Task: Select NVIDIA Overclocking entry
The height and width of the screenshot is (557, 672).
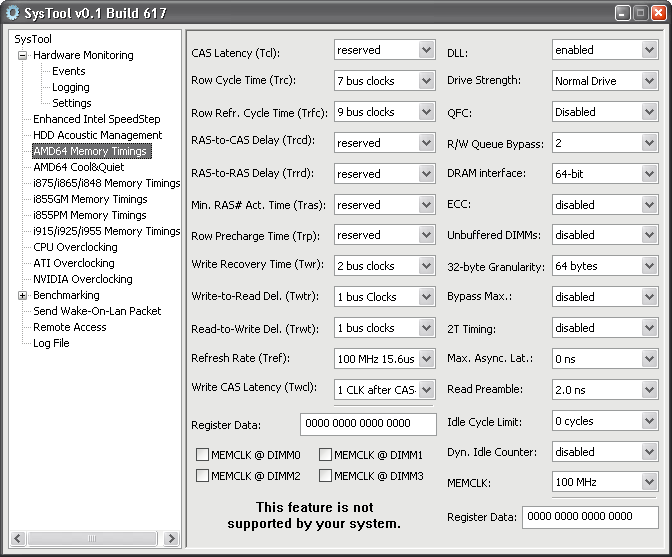Action: tap(82, 279)
